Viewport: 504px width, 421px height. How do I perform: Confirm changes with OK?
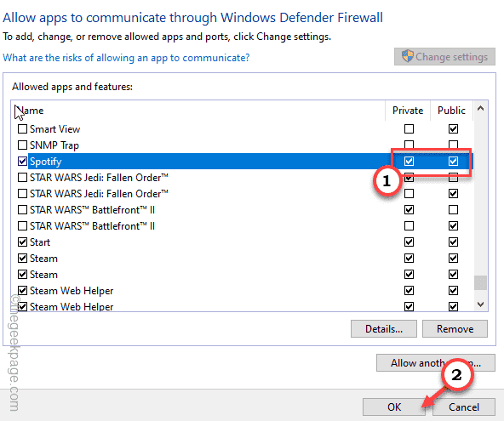tap(394, 407)
